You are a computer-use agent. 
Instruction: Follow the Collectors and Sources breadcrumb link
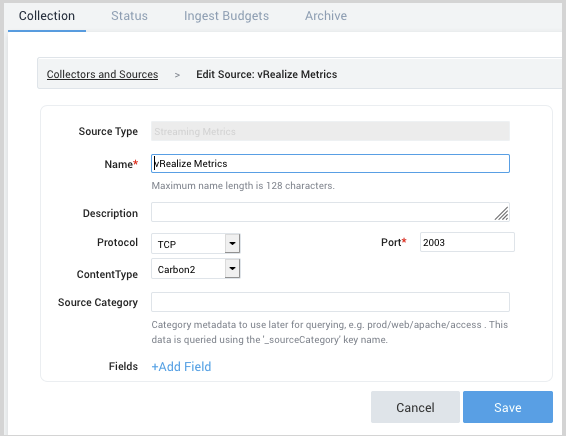[x=103, y=74]
